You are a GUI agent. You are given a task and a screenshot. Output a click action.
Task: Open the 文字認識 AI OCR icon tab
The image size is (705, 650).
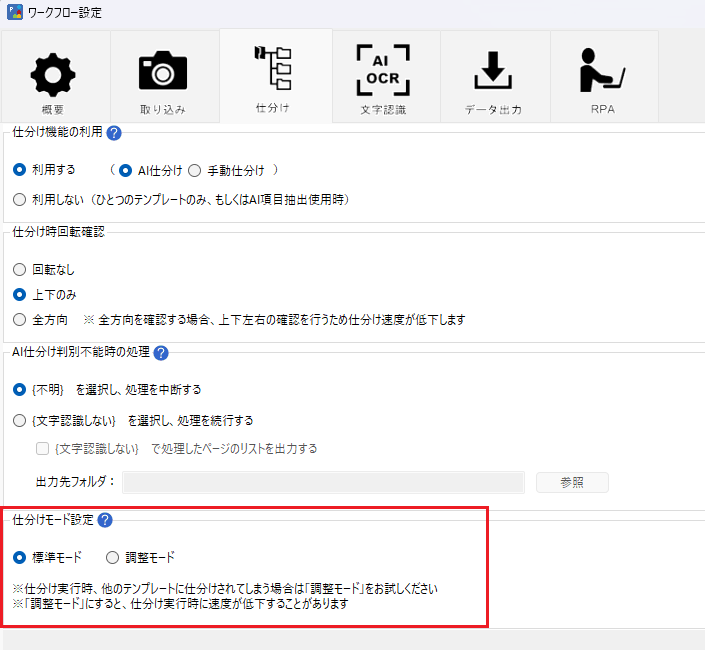click(386, 76)
